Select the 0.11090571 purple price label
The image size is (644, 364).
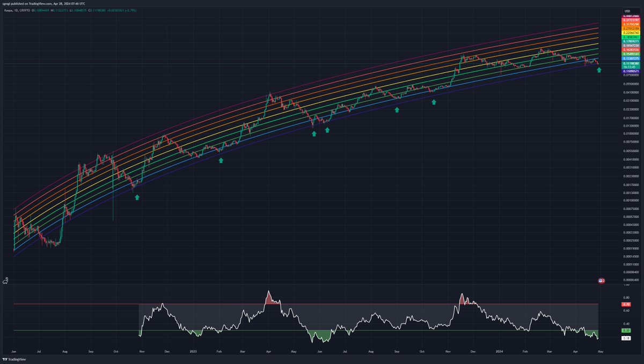[x=631, y=71]
